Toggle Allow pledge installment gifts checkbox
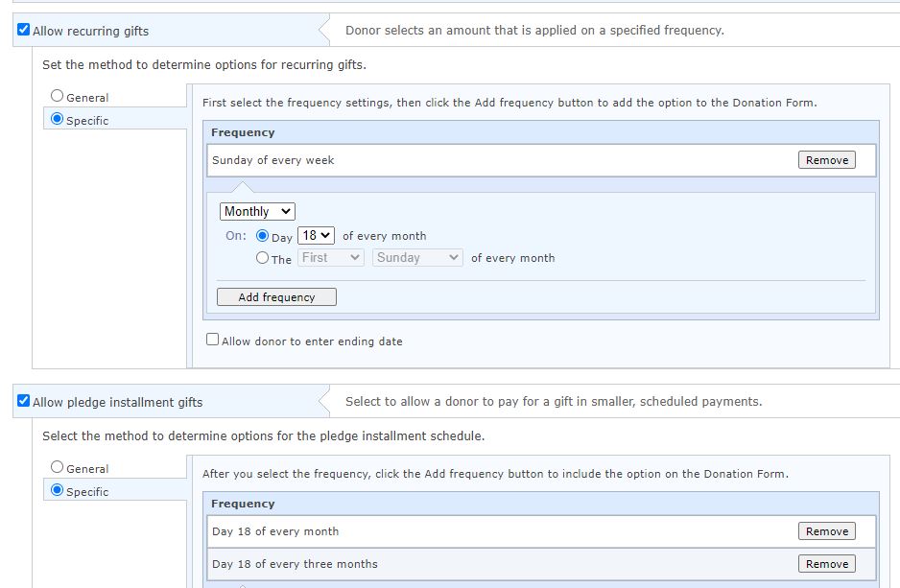Image resolution: width=900 pixels, height=588 pixels. pyautogui.click(x=24, y=400)
